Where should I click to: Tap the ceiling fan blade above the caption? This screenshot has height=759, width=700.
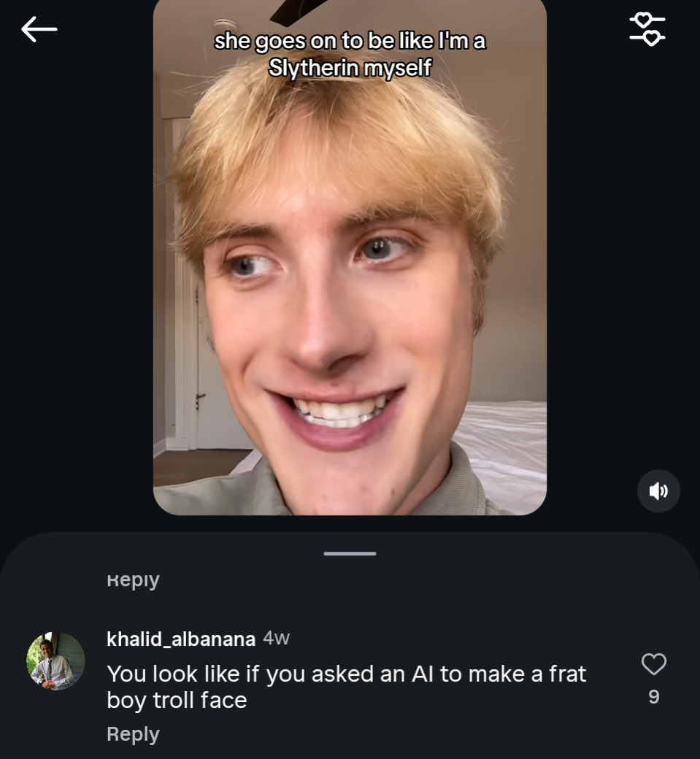click(x=292, y=12)
